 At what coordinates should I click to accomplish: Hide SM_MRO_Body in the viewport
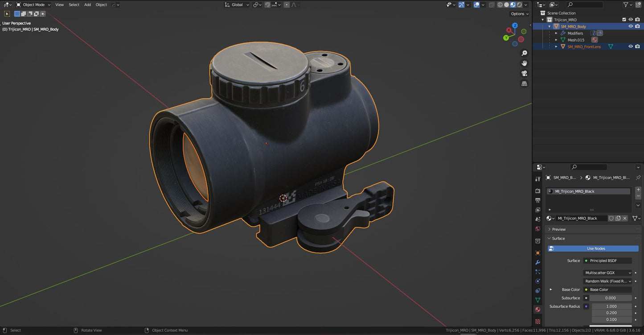pyautogui.click(x=631, y=26)
